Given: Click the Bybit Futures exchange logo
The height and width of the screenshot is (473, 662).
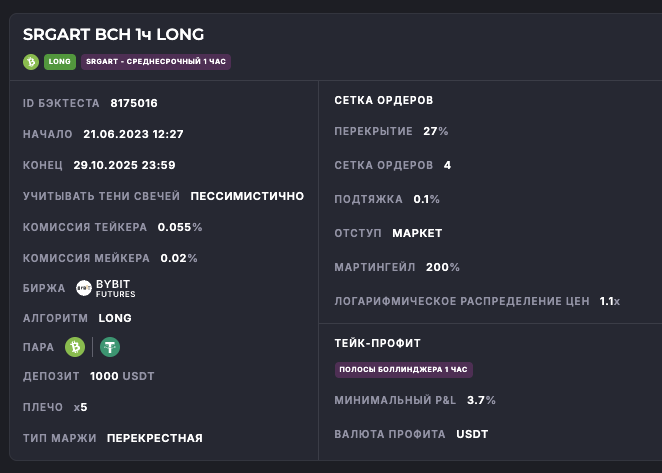Looking at the screenshot, I should (105, 288).
